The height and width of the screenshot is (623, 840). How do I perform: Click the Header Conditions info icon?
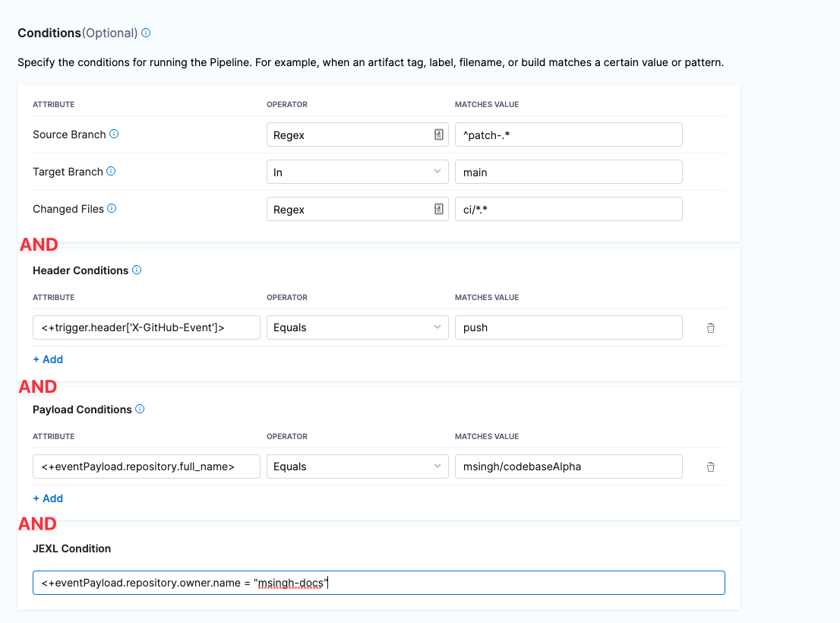point(137,270)
